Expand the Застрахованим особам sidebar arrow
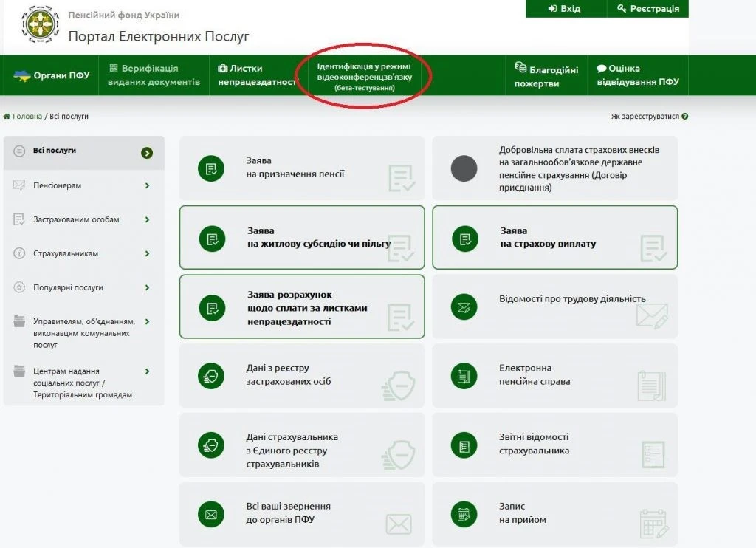 click(147, 219)
